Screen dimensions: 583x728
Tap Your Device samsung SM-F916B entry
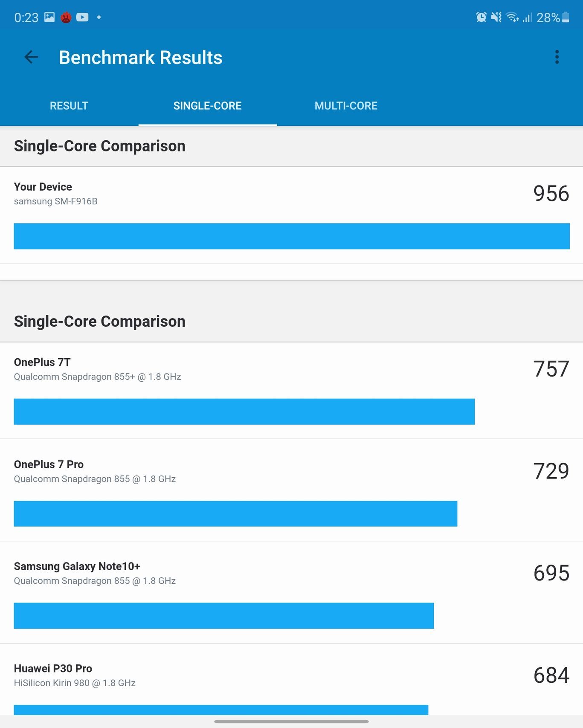click(291, 215)
